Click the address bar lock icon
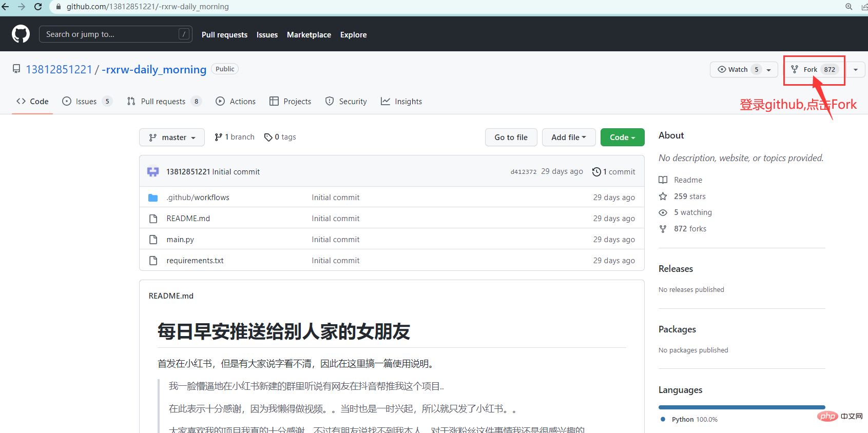The image size is (868, 433). 59,7
